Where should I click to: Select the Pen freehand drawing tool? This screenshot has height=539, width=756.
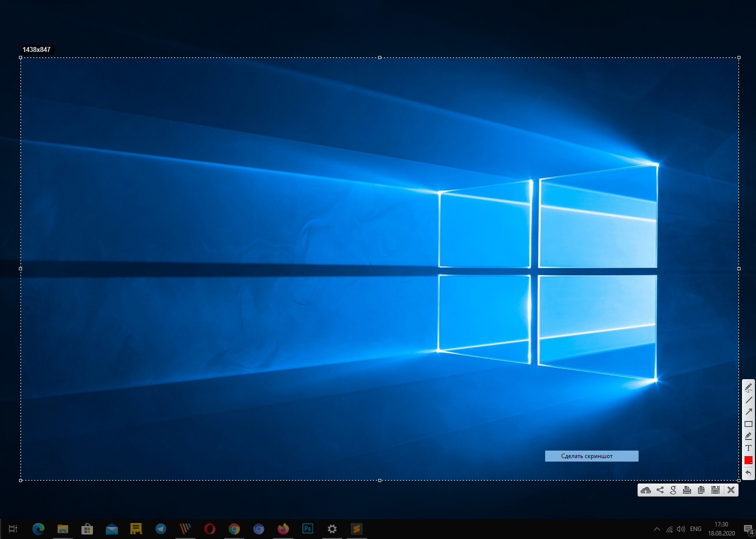coord(748,388)
